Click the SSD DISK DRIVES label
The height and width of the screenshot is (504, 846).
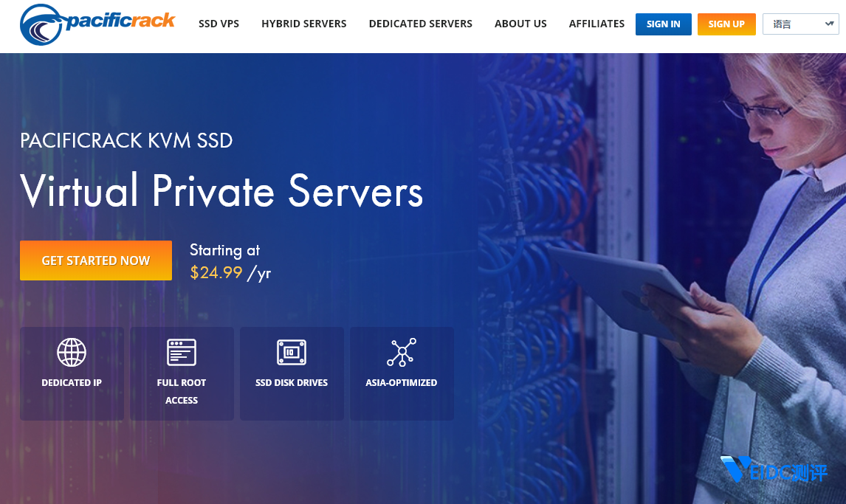[x=292, y=383]
